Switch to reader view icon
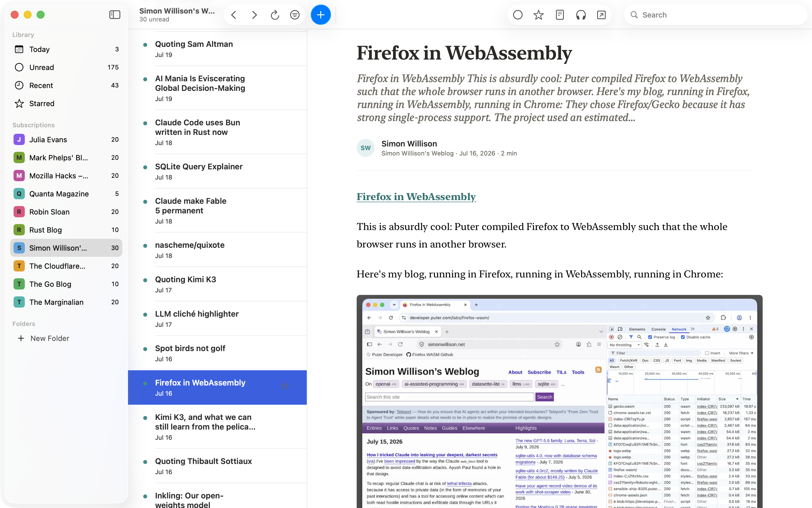Image resolution: width=812 pixels, height=508 pixels. tap(560, 15)
